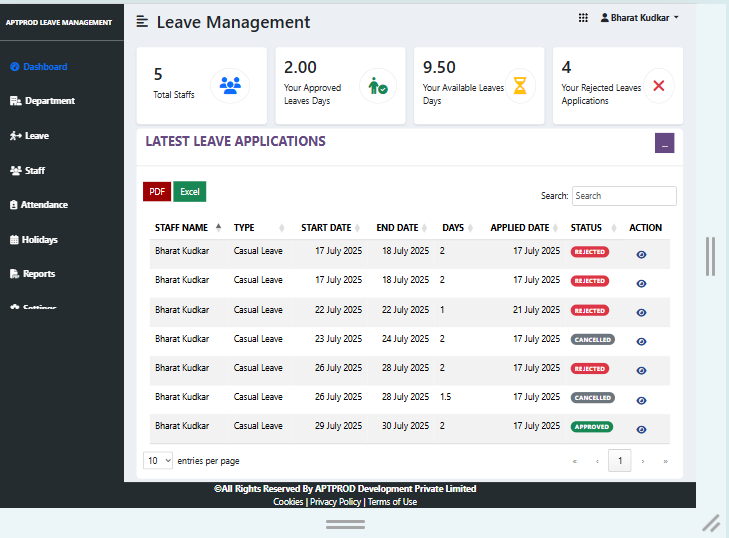Click the Total Staffs people icon

pyautogui.click(x=230, y=86)
